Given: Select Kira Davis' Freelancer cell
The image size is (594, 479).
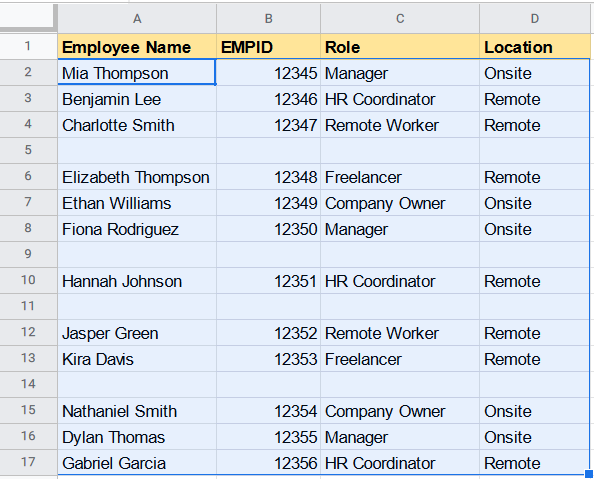Looking at the screenshot, I should pos(400,358).
